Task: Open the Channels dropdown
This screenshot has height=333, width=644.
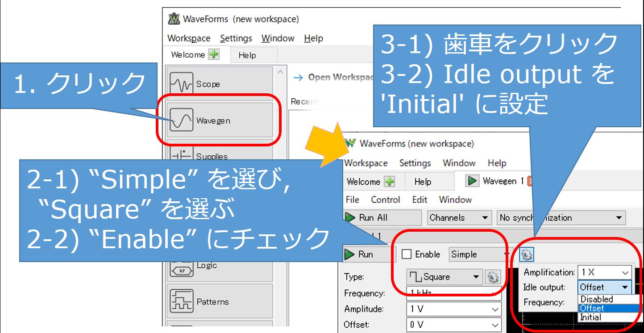Action: pyautogui.click(x=459, y=218)
